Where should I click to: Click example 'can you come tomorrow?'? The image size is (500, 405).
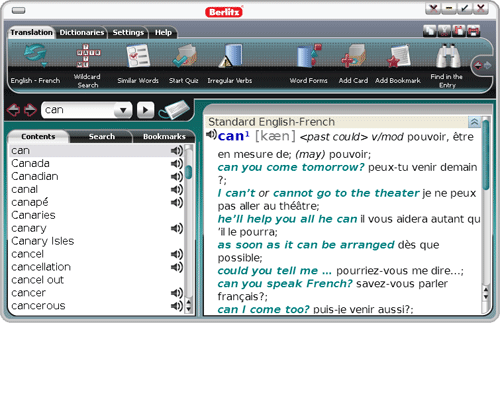pyautogui.click(x=291, y=167)
